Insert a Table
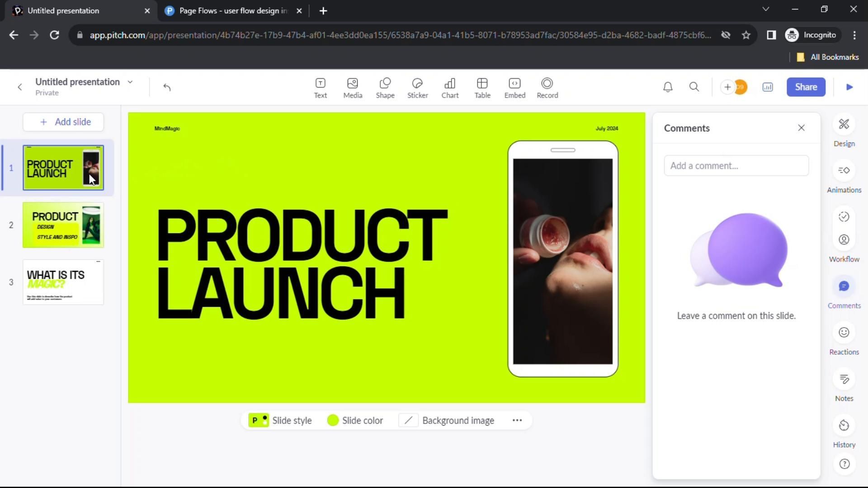Image resolution: width=868 pixels, height=488 pixels. pyautogui.click(x=482, y=87)
